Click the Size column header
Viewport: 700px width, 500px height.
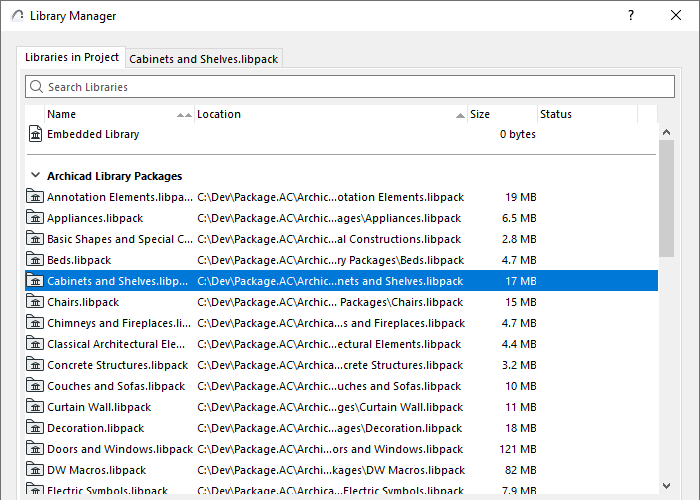tap(500, 114)
